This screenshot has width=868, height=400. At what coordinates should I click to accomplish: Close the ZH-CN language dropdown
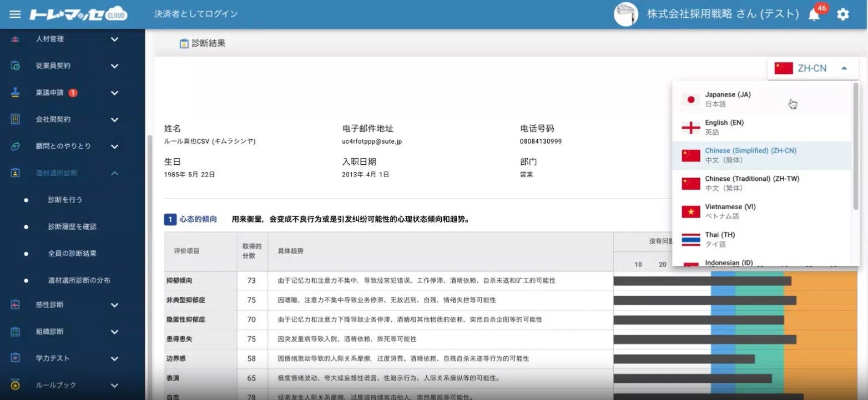(813, 68)
